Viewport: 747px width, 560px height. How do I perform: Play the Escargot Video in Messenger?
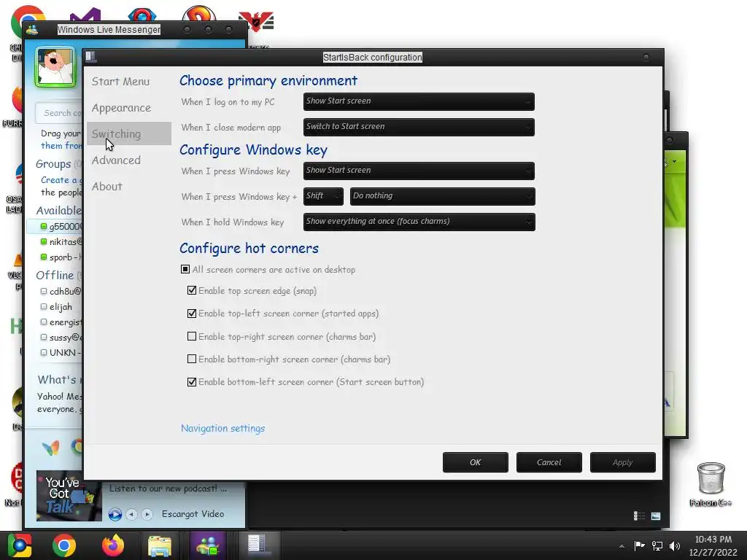point(115,514)
